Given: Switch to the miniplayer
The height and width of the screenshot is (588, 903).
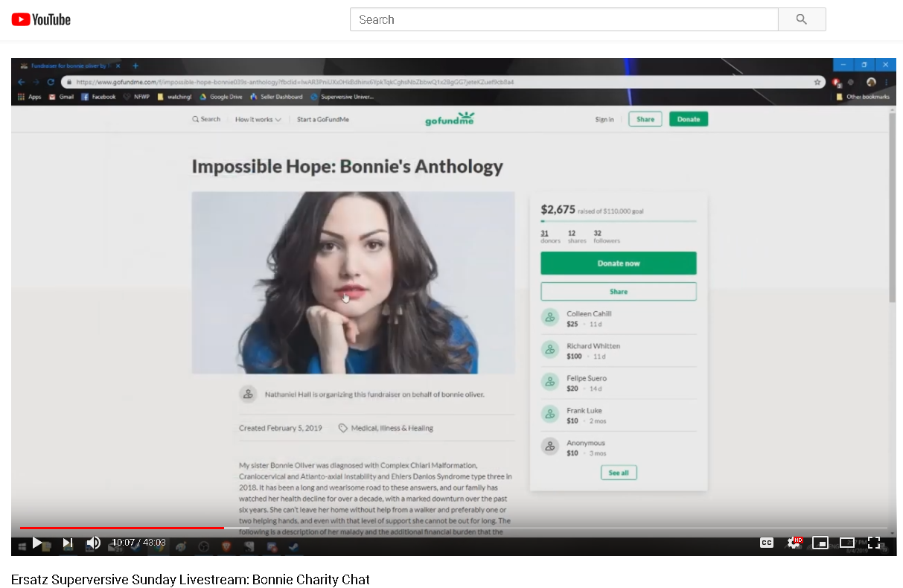Looking at the screenshot, I should 820,543.
